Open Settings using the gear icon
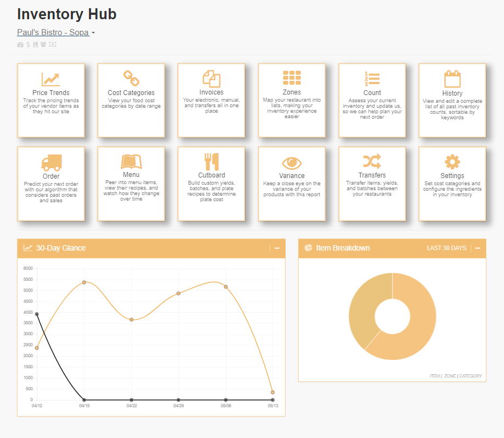504x438 pixels. coord(452,162)
